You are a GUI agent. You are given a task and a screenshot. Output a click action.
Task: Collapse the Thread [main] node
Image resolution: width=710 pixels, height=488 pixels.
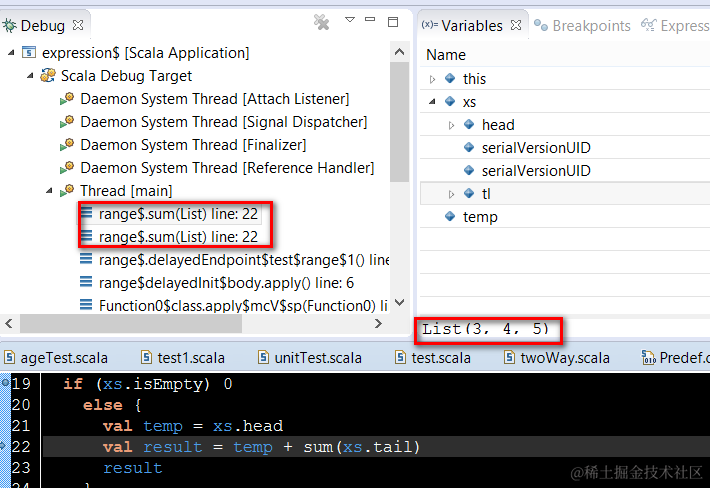pos(49,191)
